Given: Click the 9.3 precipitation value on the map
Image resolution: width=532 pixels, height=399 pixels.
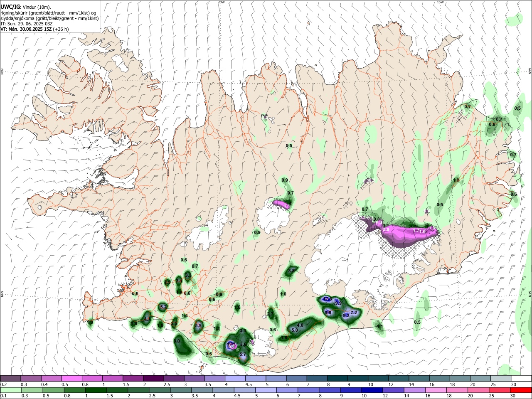Looking at the screenshot, I should (x=346, y=315).
